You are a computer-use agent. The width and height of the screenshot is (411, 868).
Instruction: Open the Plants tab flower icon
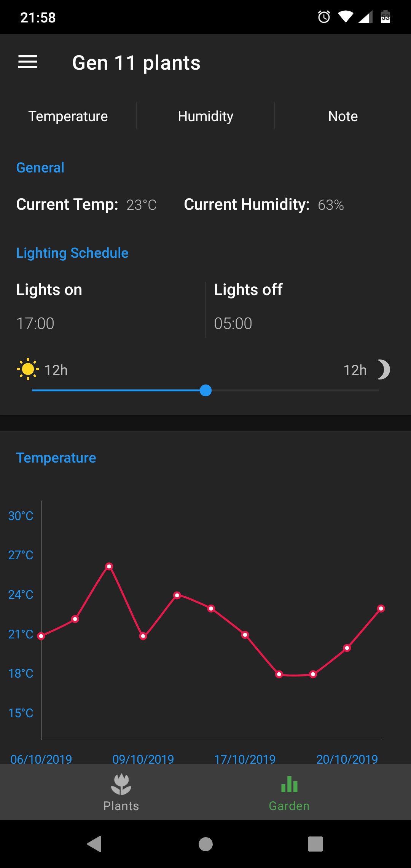point(121,785)
